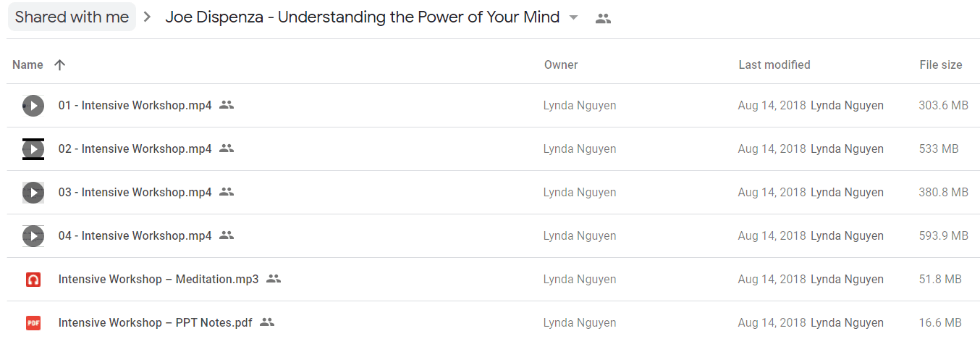Viewport: 980px width, 339px height.
Task: Click shared icon next to 01 - Intensive Workshop.mp4
Action: point(227,105)
